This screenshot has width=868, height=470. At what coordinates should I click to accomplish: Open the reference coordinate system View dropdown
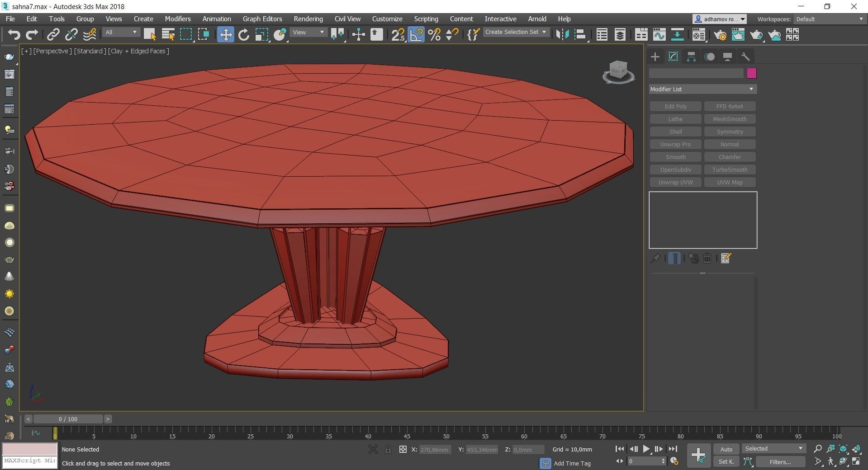click(308, 33)
